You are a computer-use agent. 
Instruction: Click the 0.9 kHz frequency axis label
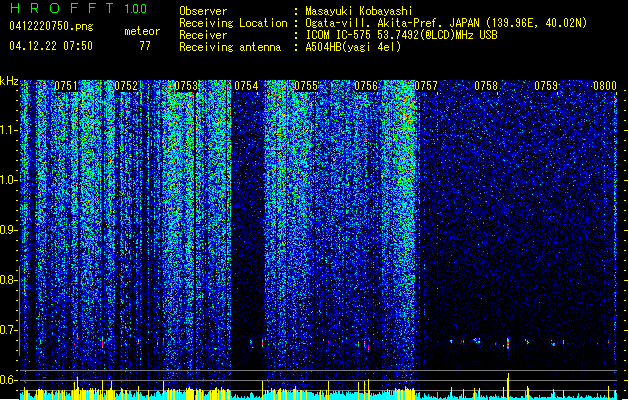point(9,230)
